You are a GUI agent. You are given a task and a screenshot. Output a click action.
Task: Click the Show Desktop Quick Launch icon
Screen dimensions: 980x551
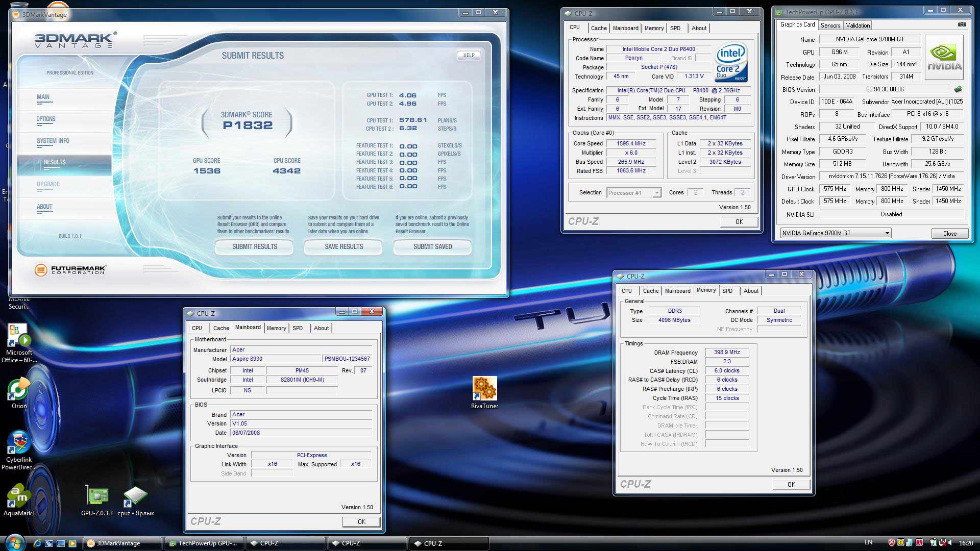[x=61, y=543]
